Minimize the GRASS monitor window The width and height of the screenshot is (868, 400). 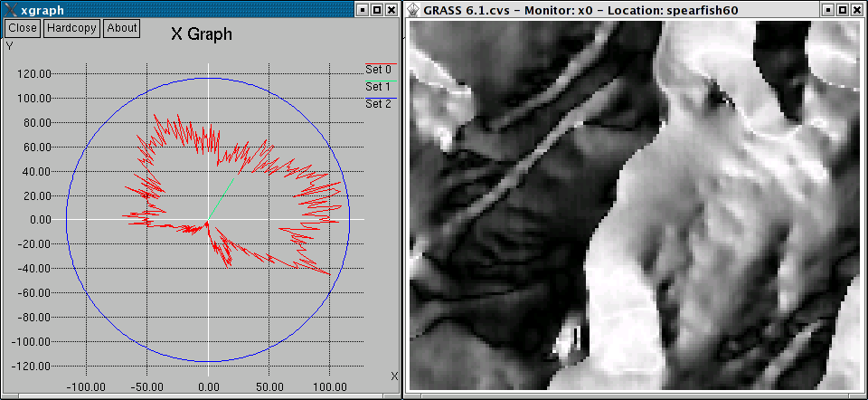coord(827,10)
